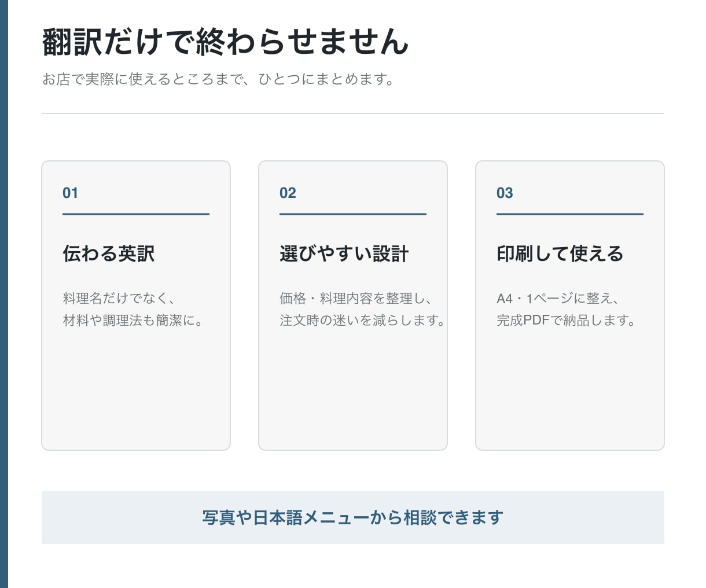Click the text 材料や調理法も簡潔に。
Screen dimensions: 706x588
(x=133, y=320)
